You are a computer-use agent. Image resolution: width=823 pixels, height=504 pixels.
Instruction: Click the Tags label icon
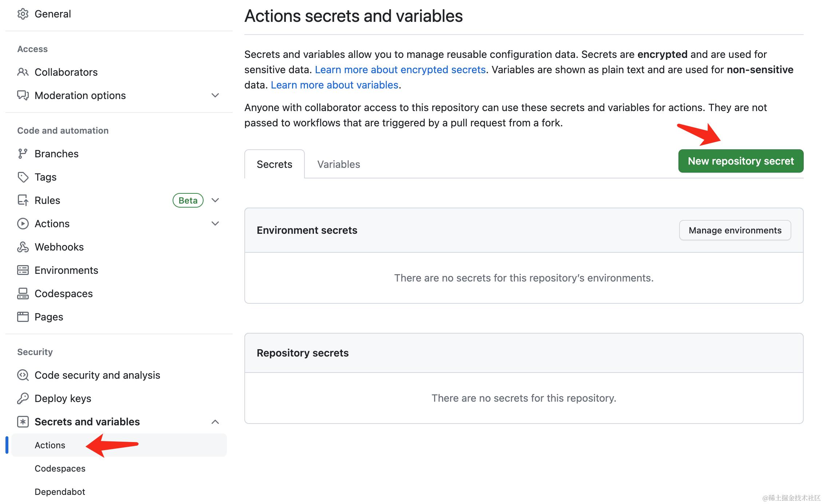pos(23,177)
